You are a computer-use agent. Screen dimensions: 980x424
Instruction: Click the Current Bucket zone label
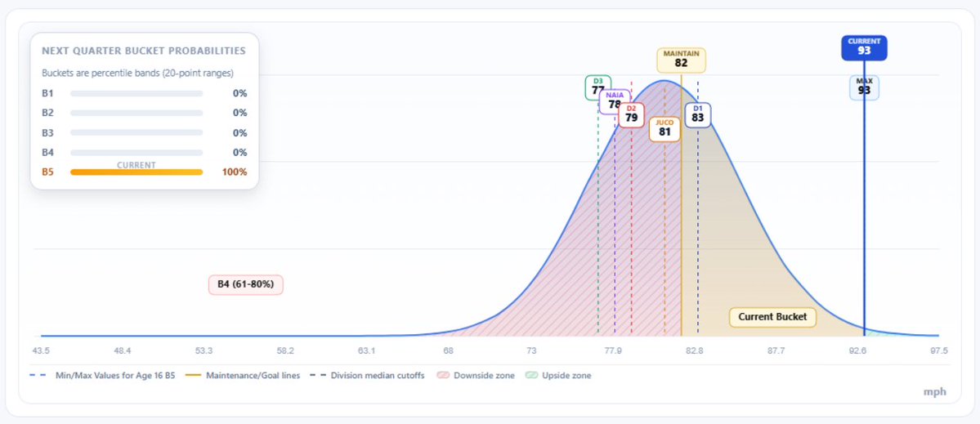point(772,317)
